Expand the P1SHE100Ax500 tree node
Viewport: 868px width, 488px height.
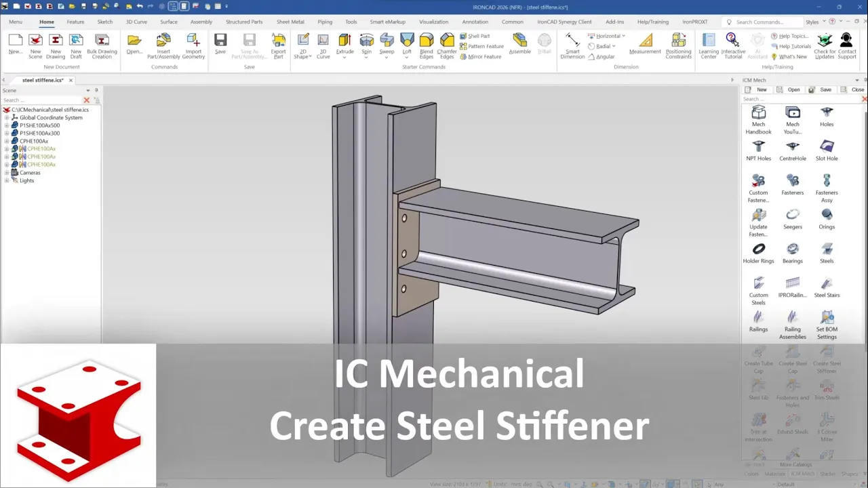(x=7, y=125)
